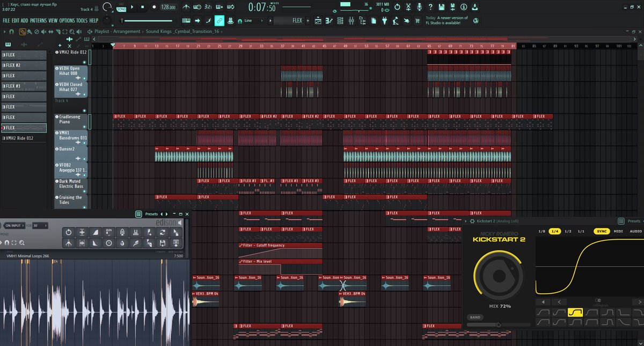Toggle BAND mode in Kickstart 2
Image resolution: width=644 pixels, height=346 pixels.
tap(474, 318)
